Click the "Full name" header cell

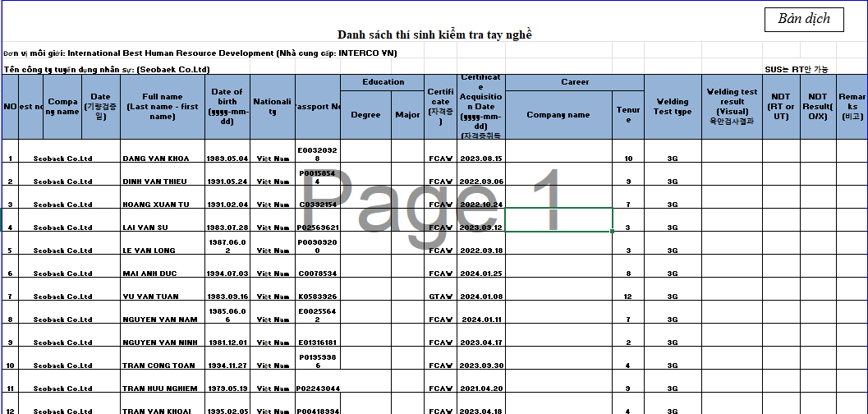(x=163, y=107)
